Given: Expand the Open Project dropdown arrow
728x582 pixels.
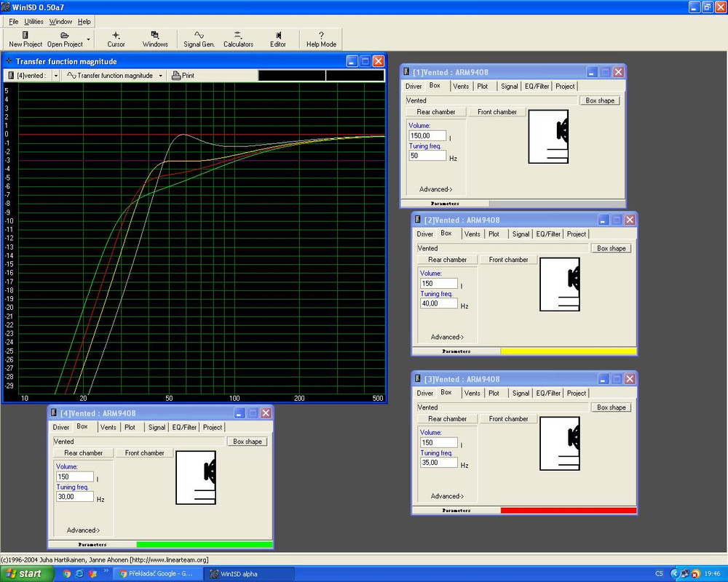Looking at the screenshot, I should pos(88,39).
